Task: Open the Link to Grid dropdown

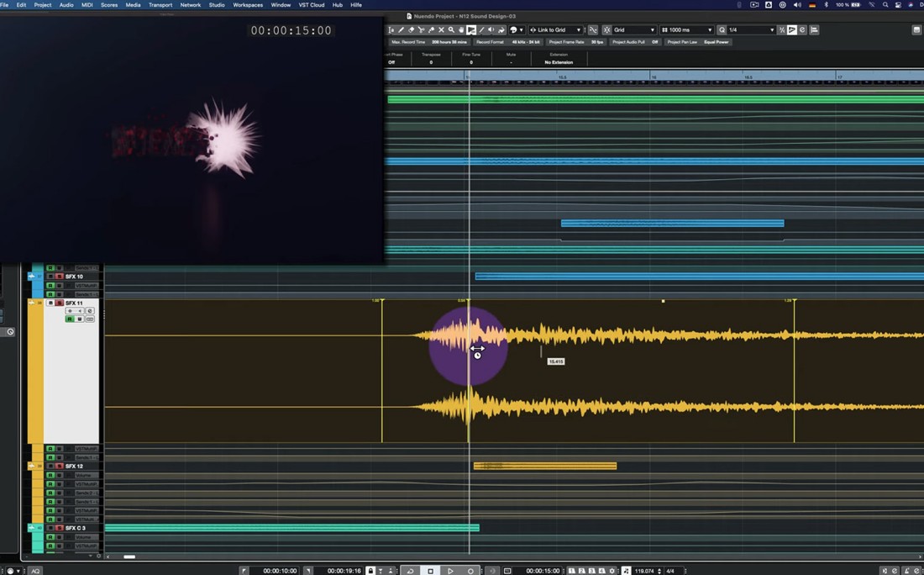Action: (555, 30)
